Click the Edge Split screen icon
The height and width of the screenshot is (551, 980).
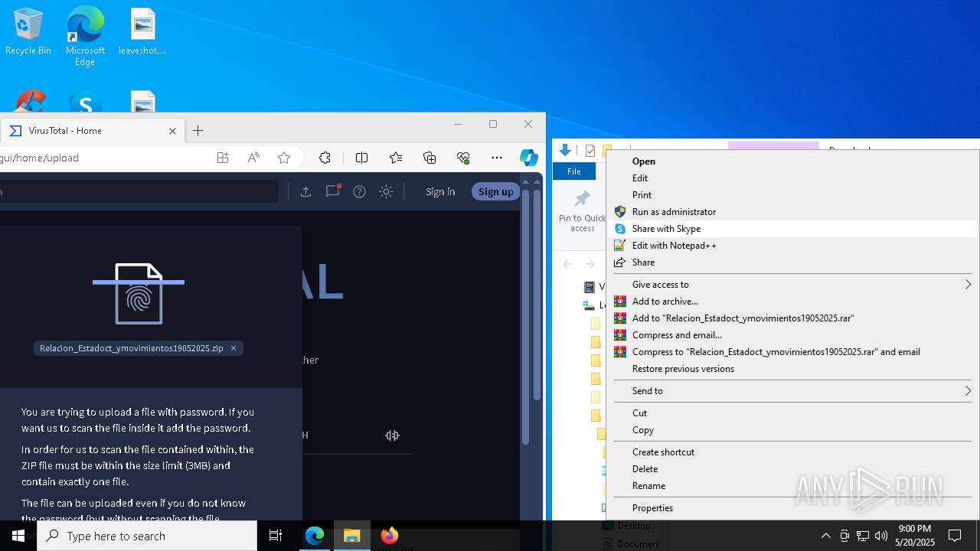[x=361, y=158]
